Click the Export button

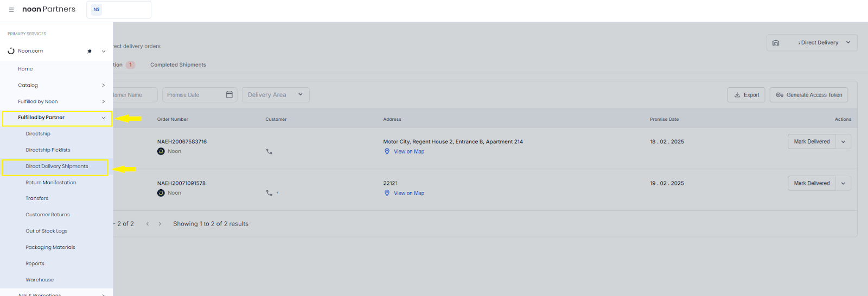click(746, 95)
